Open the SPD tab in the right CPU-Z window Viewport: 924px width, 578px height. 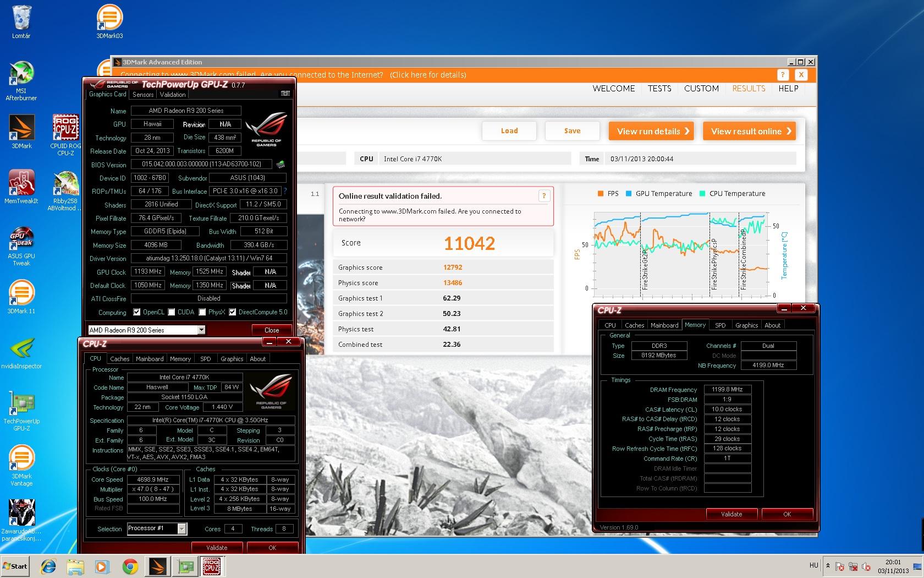click(x=720, y=325)
